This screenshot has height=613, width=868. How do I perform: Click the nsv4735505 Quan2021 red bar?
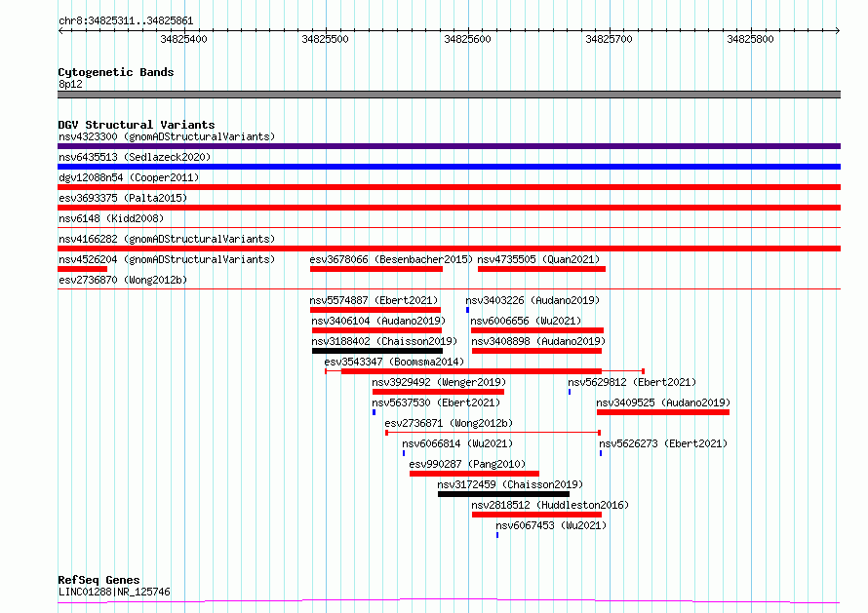pyautogui.click(x=541, y=269)
